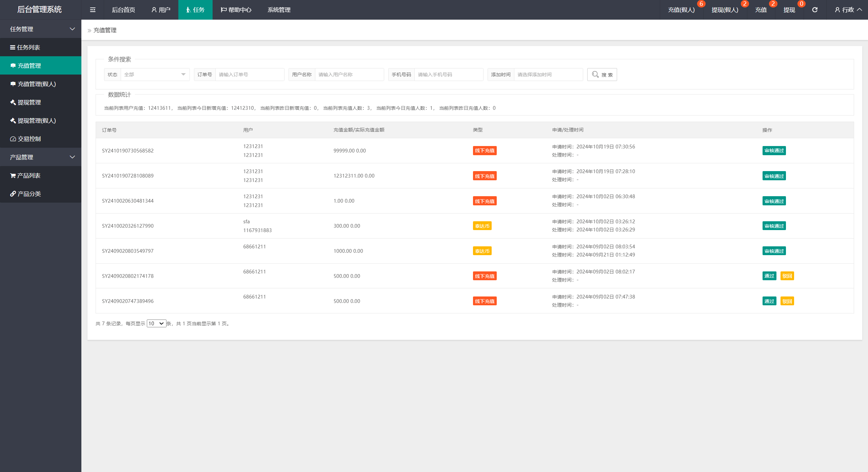Click 驳回 for order SY2409020802174178

pyautogui.click(x=787, y=276)
